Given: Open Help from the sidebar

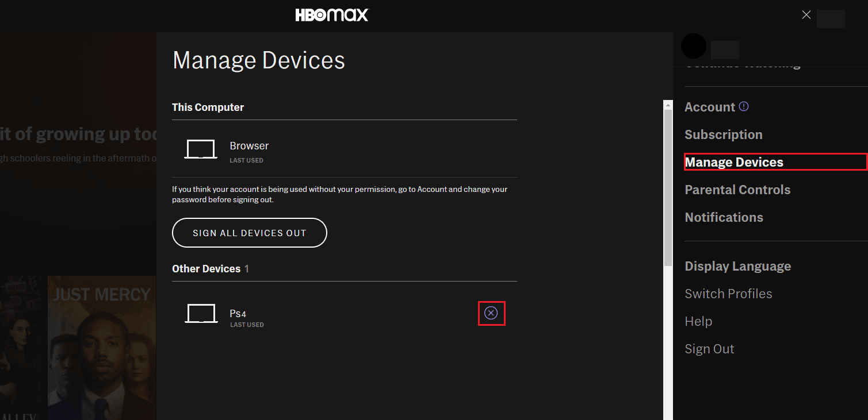Looking at the screenshot, I should [698, 321].
